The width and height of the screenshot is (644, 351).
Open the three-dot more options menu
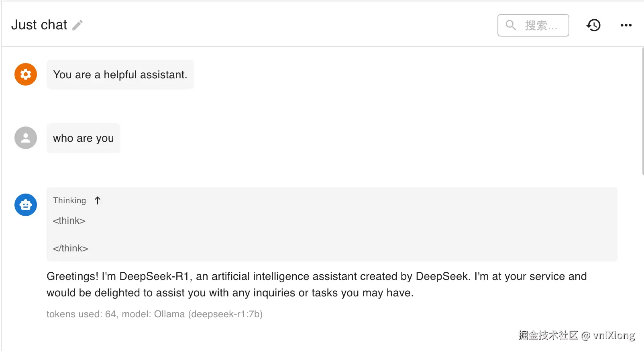[x=626, y=25]
